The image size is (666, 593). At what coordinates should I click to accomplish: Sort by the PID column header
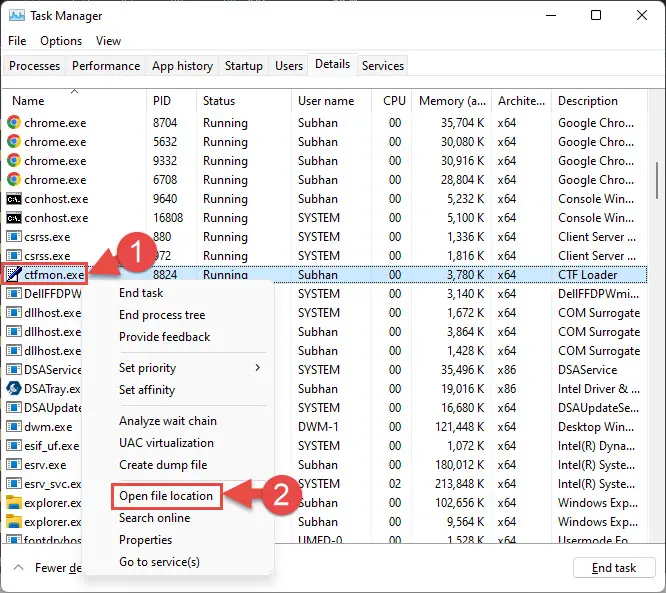click(172, 101)
